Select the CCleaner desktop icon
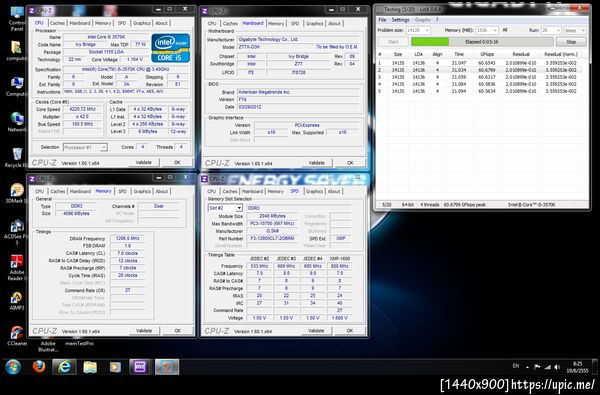This screenshot has width=600, height=395. [x=17, y=336]
